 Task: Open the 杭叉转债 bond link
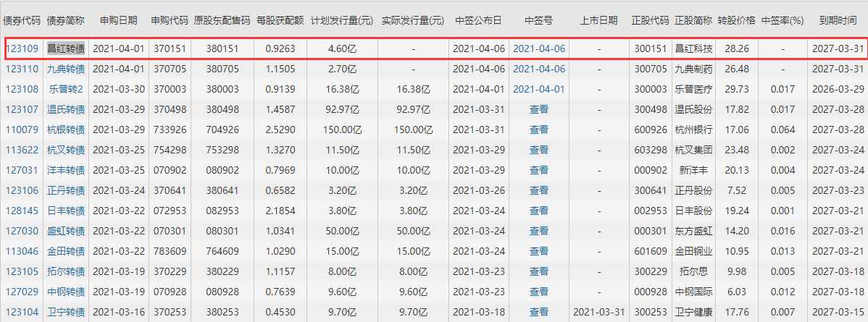[66, 150]
